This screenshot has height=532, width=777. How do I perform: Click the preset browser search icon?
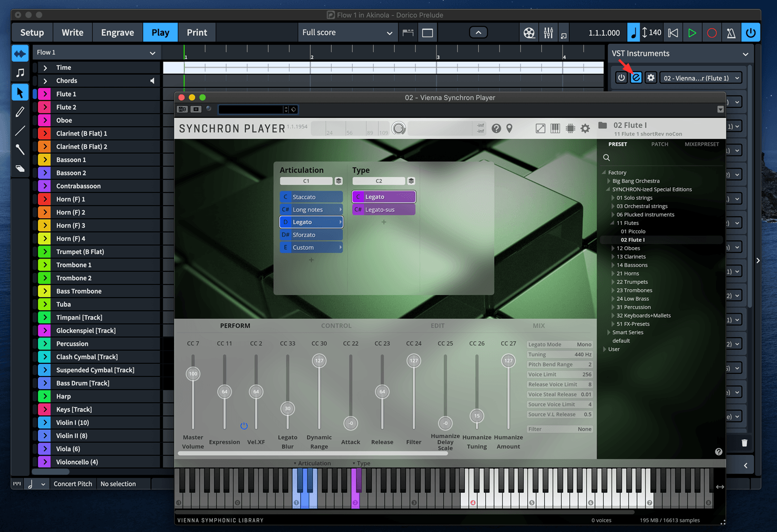point(607,158)
